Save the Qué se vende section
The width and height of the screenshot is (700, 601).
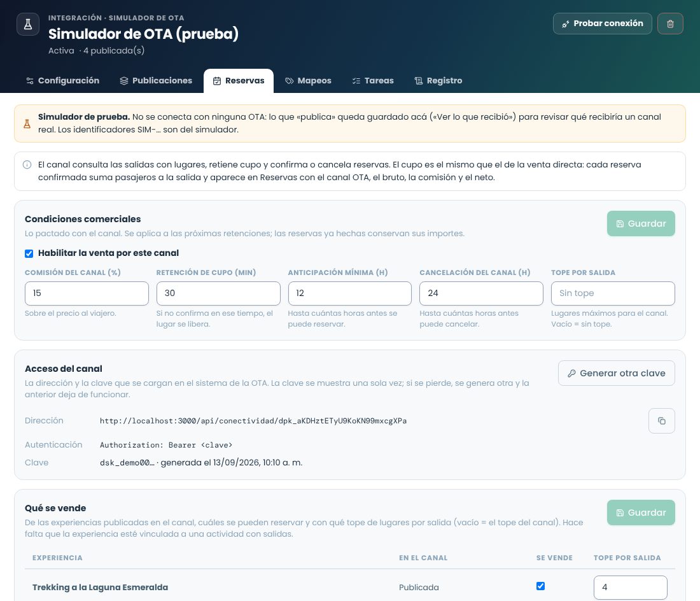tap(641, 513)
